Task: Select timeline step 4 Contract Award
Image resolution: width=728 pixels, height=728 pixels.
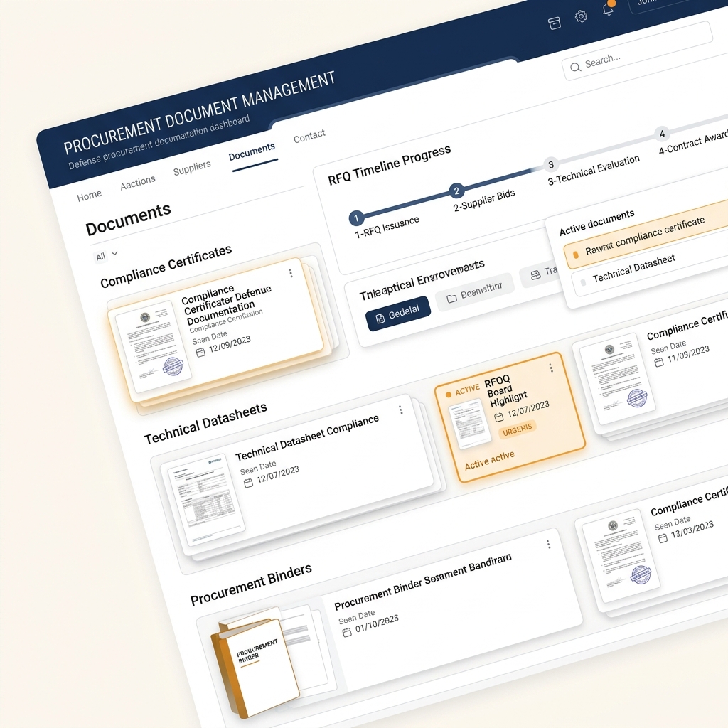Action: 662,134
